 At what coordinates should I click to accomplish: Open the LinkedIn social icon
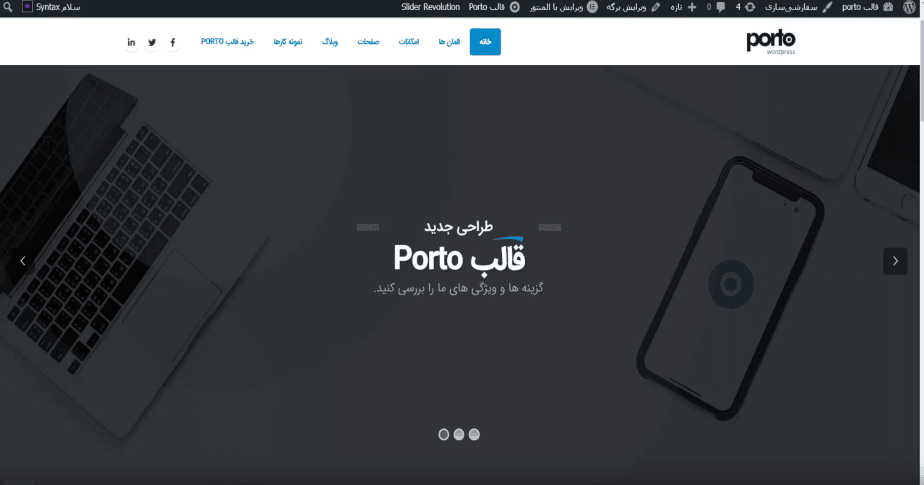click(x=131, y=42)
